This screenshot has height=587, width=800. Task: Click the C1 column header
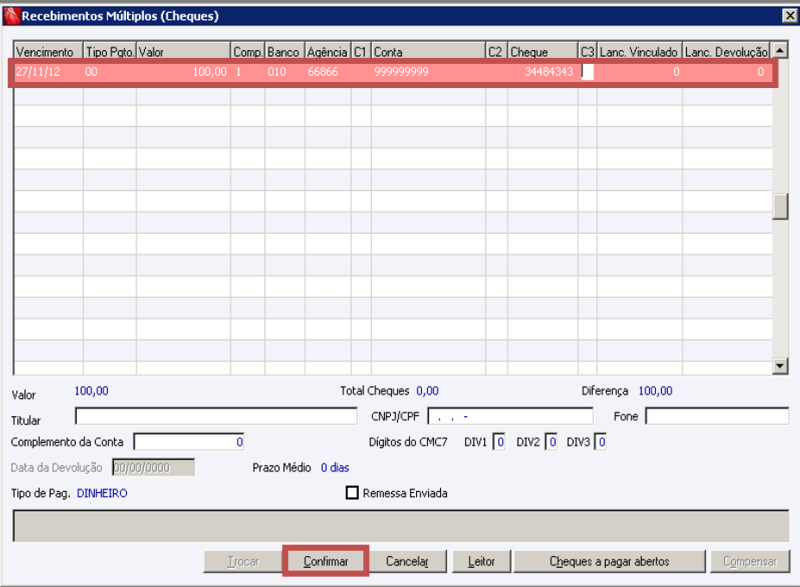tap(361, 52)
